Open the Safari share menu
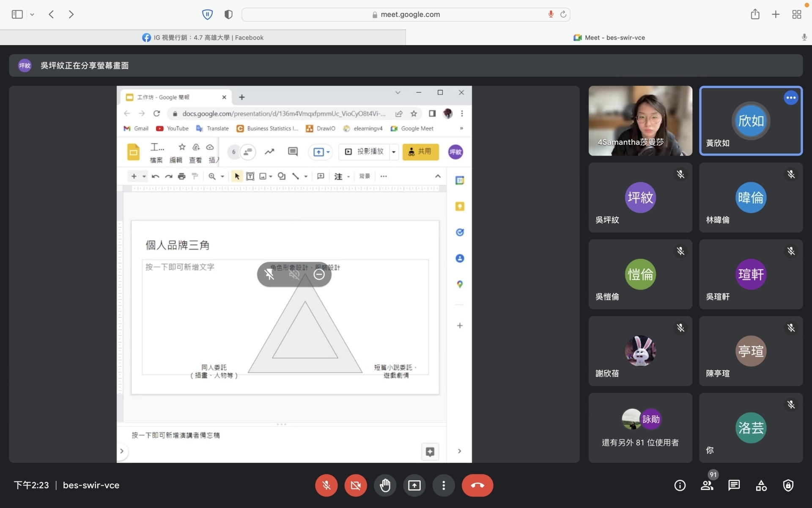 point(755,14)
